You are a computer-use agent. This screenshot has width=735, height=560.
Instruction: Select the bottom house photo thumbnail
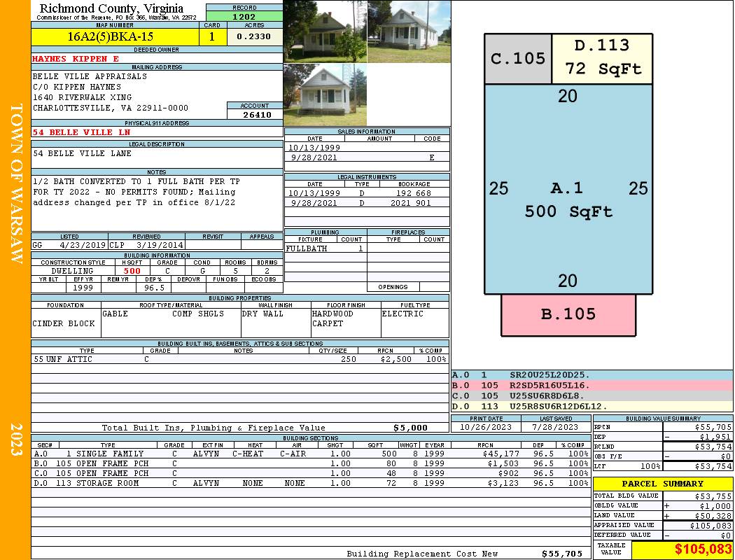(x=325, y=95)
